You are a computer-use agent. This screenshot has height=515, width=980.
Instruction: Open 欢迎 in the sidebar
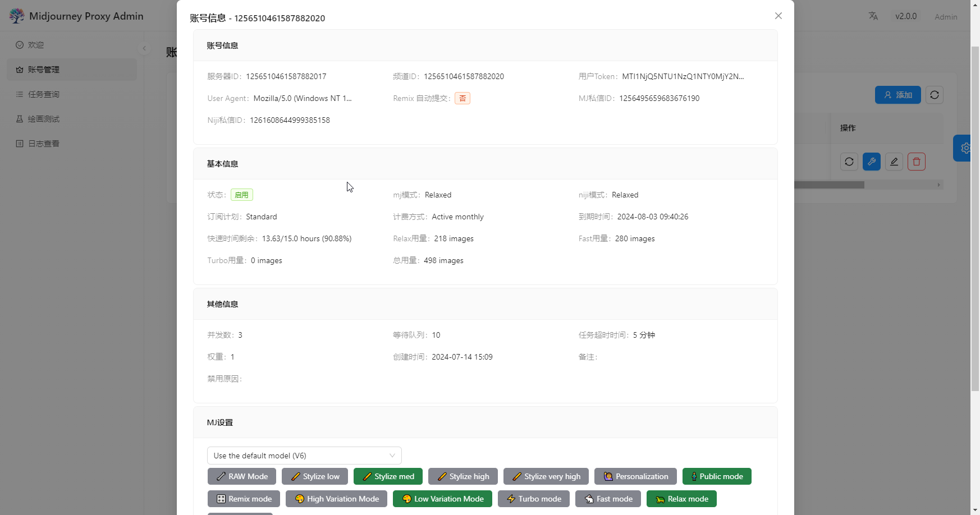(x=72, y=45)
